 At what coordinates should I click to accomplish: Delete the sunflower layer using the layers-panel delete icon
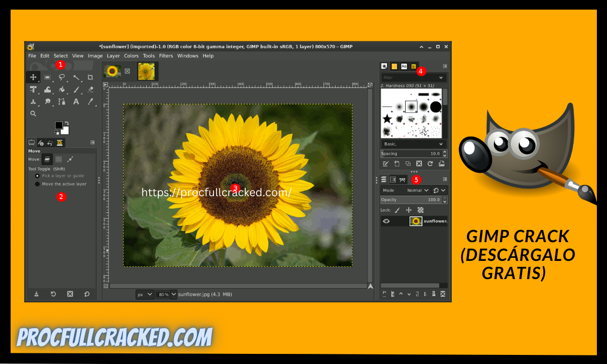(x=443, y=294)
